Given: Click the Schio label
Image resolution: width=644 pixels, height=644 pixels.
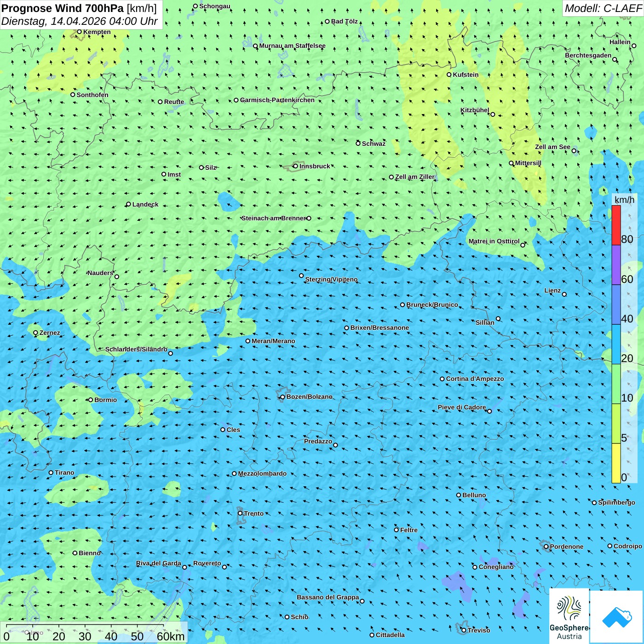Looking at the screenshot, I should (299, 617).
